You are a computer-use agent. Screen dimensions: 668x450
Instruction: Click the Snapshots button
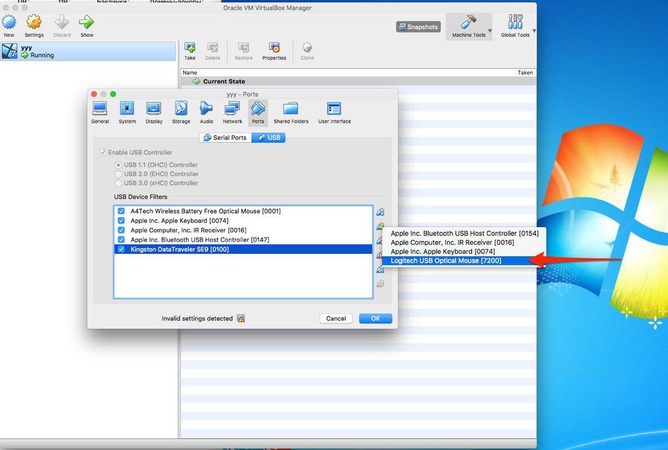coord(418,27)
